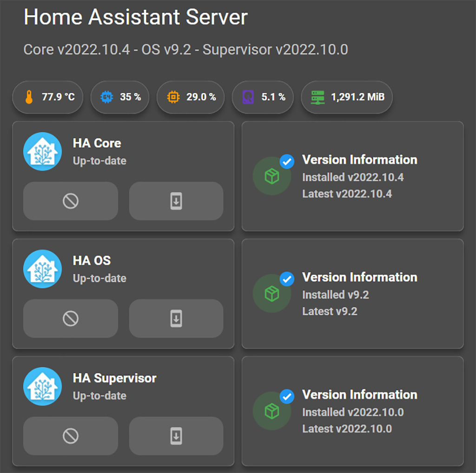476x473 pixels.
Task: Open the 1,291.2 MiB memory chip
Action: tap(347, 97)
